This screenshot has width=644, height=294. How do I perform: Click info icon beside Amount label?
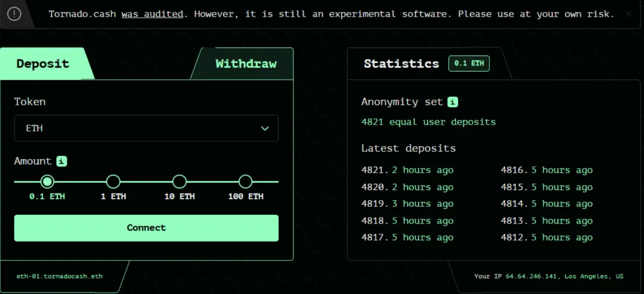pos(61,161)
